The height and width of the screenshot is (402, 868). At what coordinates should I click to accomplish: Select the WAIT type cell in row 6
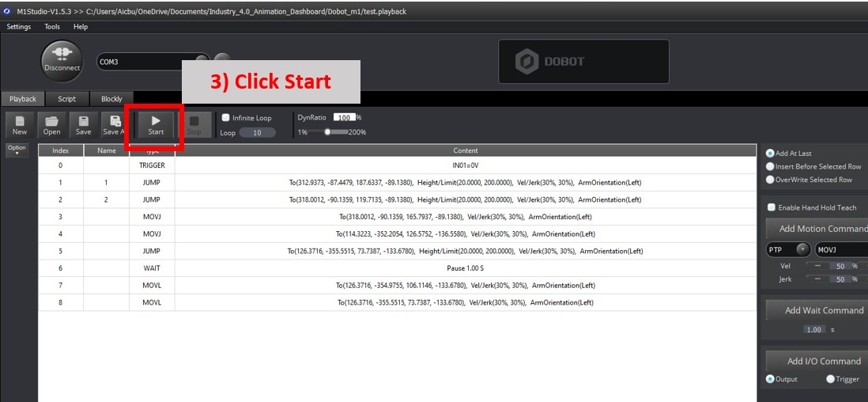[x=153, y=268]
